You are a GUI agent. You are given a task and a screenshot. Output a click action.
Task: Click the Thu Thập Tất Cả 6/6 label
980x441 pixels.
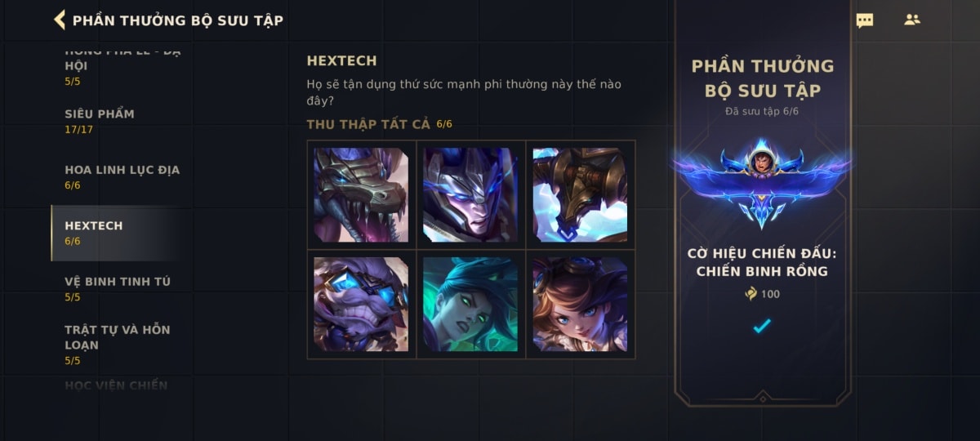pos(379,124)
